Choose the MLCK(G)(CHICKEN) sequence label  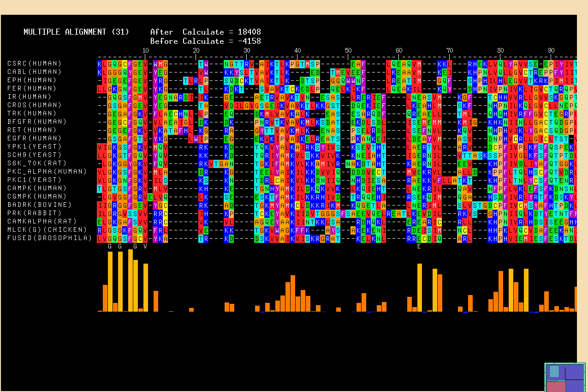tap(47, 230)
